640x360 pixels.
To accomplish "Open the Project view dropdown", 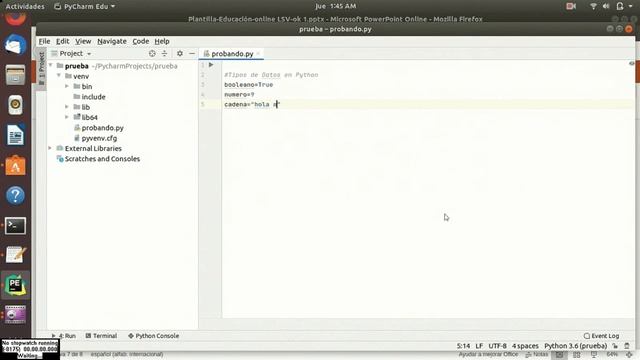I will [71, 53].
